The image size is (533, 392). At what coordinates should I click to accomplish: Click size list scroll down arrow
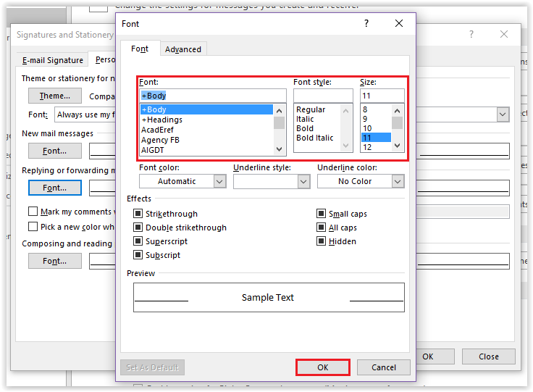397,146
